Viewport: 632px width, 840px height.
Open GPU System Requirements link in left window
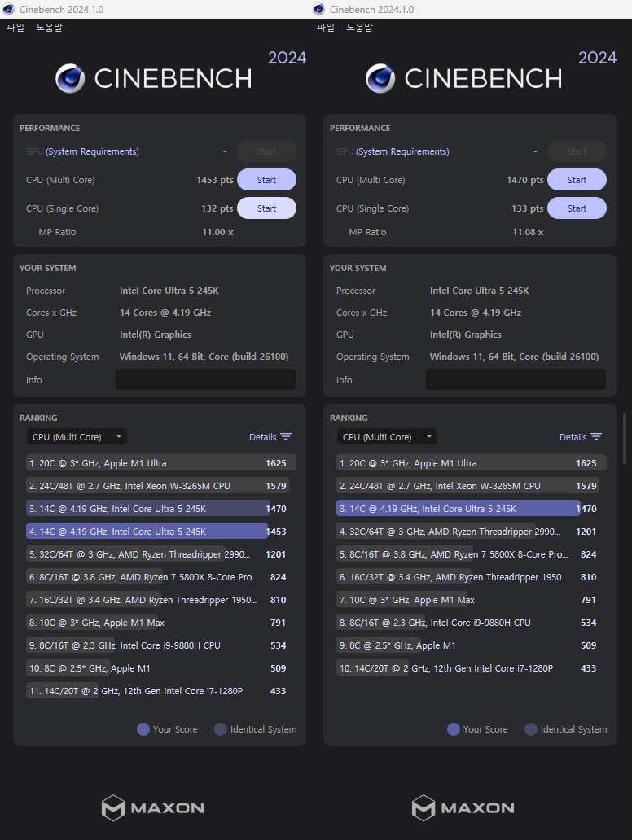(x=92, y=151)
